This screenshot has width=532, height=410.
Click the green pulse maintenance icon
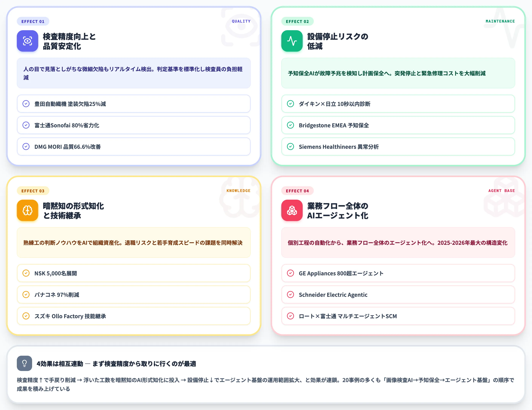tap(292, 41)
